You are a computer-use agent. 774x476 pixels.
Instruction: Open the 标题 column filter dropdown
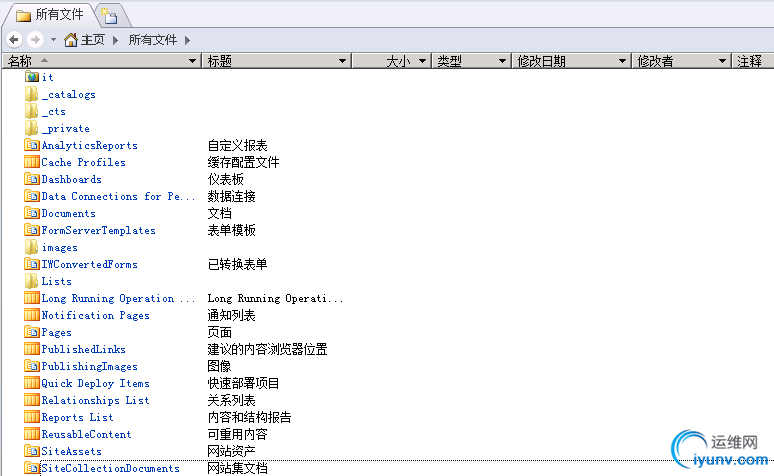click(342, 61)
